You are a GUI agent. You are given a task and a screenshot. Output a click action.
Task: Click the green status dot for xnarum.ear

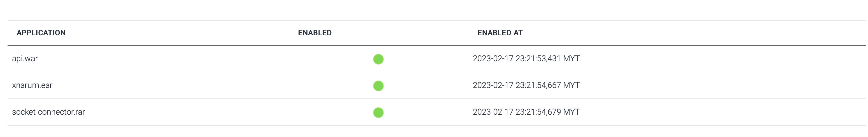[x=378, y=86]
